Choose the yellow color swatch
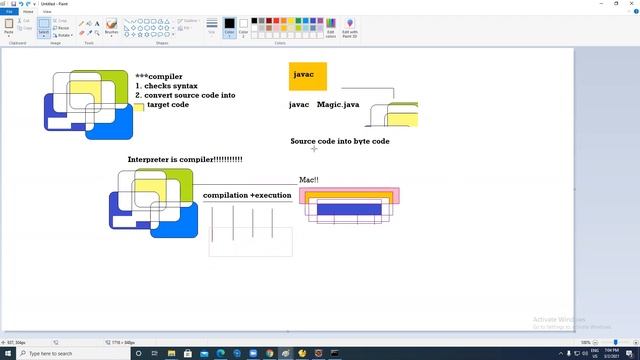 291,20
